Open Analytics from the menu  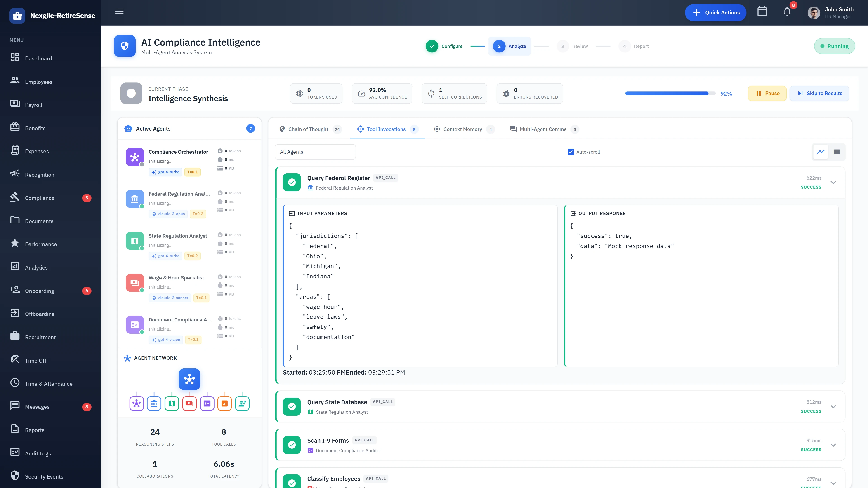tap(36, 267)
